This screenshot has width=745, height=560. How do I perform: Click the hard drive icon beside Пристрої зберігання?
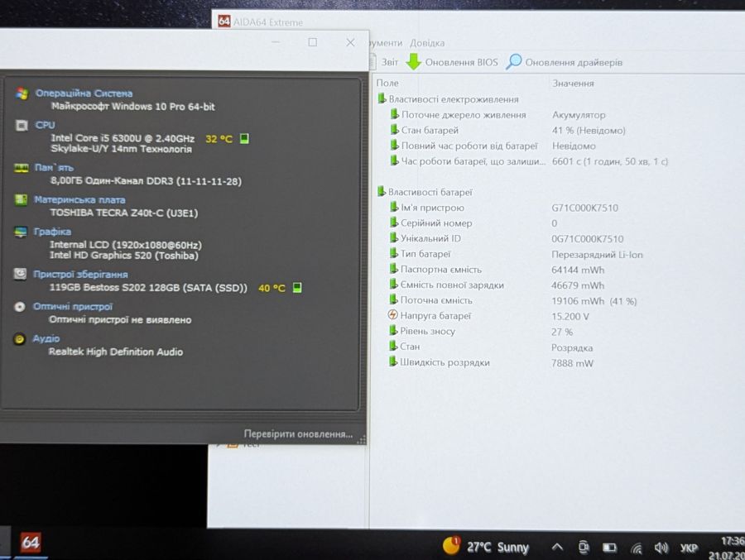pyautogui.click(x=20, y=274)
